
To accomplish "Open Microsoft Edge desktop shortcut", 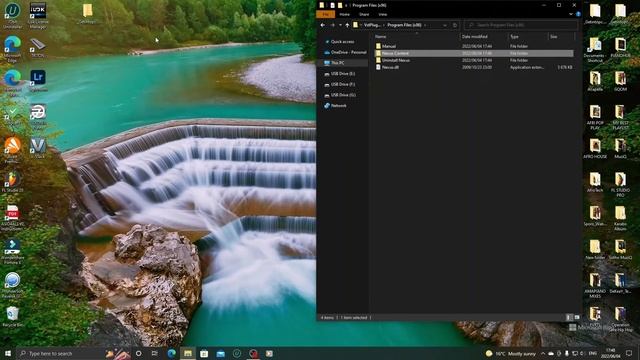I will point(13,49).
